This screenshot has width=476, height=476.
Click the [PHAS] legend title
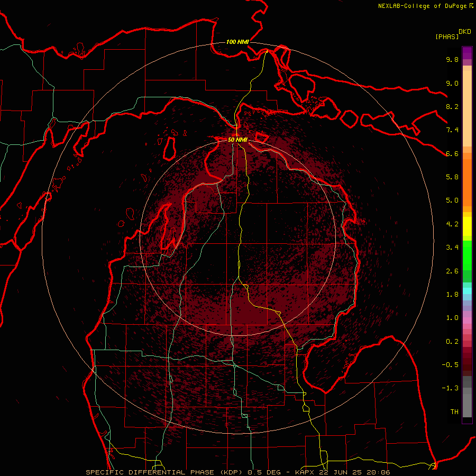(x=447, y=37)
